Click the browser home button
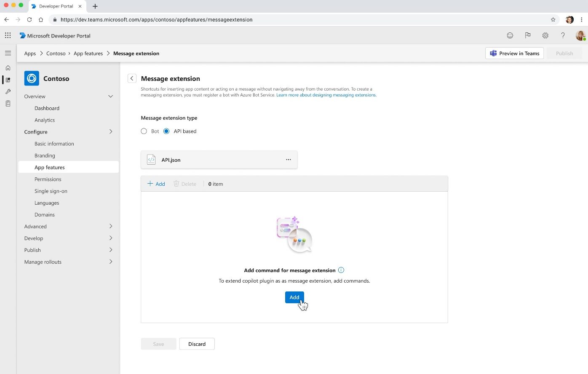 [41, 19]
